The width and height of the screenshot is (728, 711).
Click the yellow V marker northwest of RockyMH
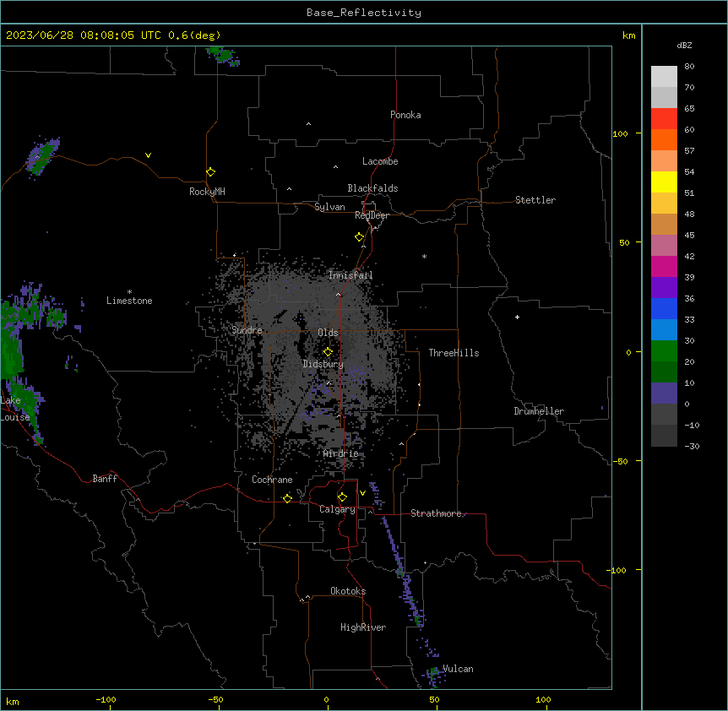pos(148,155)
